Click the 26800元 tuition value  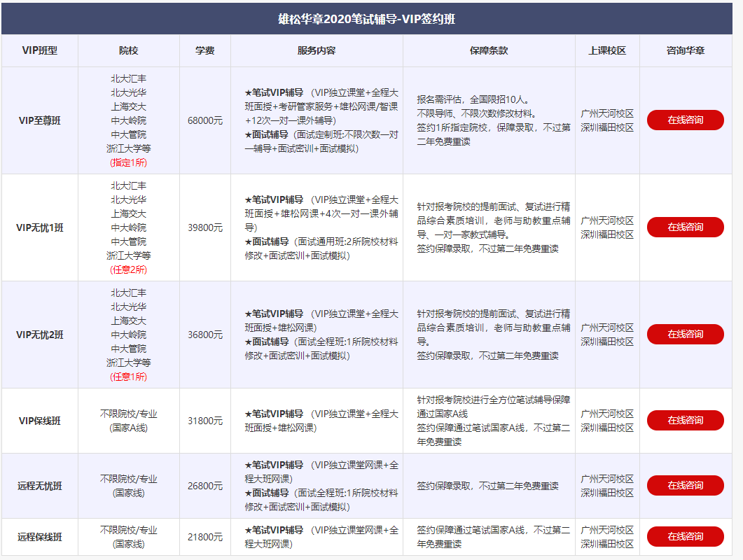205,486
